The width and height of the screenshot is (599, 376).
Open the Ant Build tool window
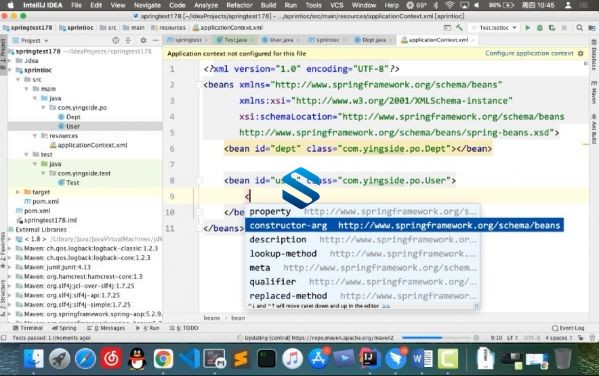coord(594,128)
